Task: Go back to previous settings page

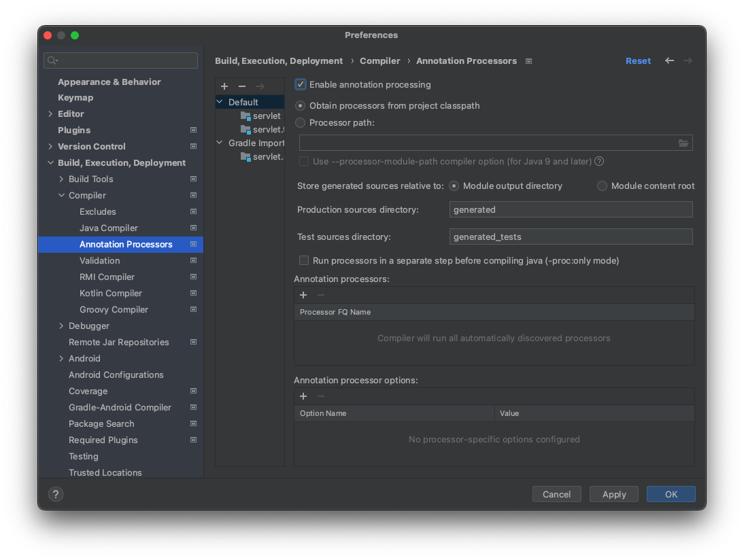Action: pyautogui.click(x=669, y=60)
